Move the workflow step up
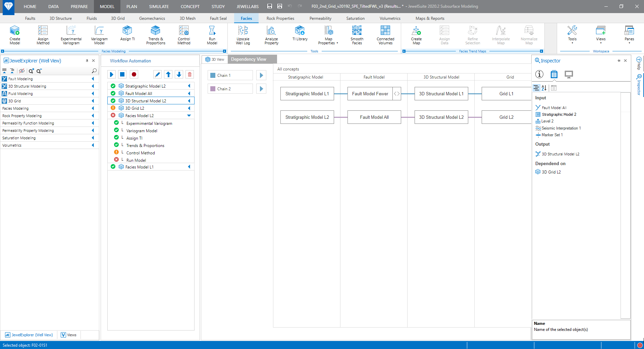The width and height of the screenshot is (644, 349). [x=168, y=74]
